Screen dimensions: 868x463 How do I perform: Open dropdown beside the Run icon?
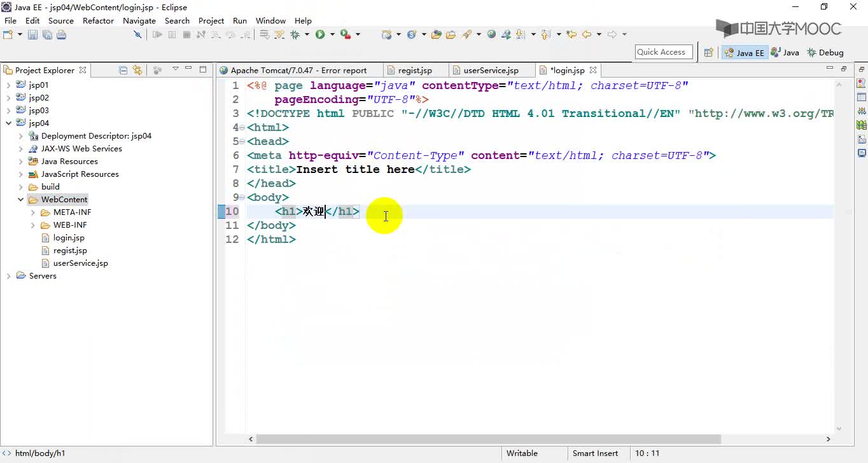click(x=332, y=34)
